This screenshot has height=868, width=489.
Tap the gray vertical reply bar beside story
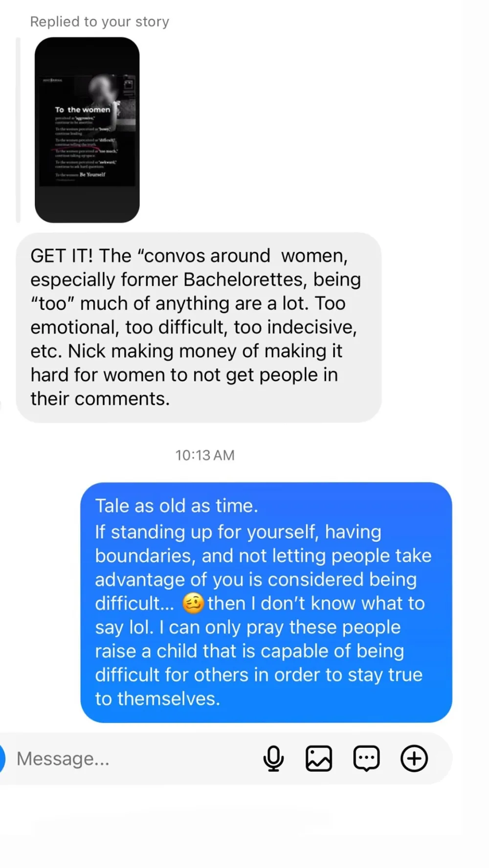click(x=18, y=130)
